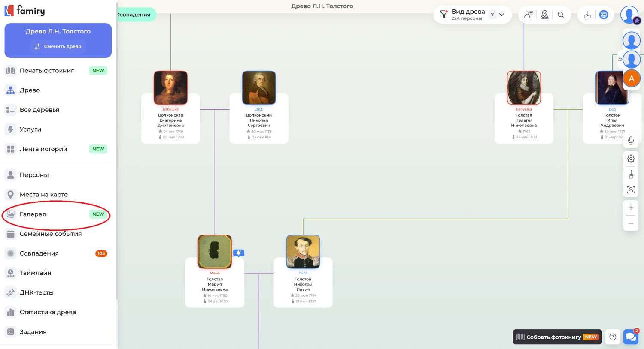The image size is (644, 349).
Task: Click the blue globe language icon
Action: coord(604,15)
